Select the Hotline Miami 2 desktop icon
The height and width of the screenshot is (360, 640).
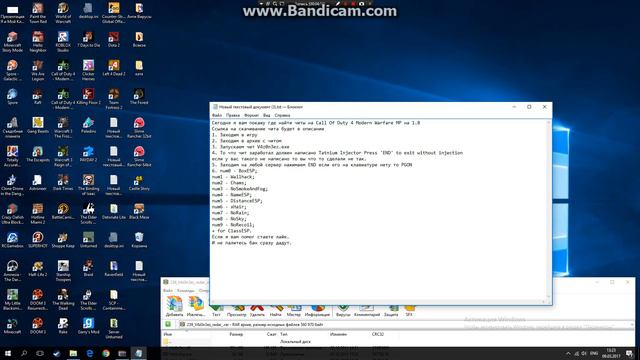(38, 213)
